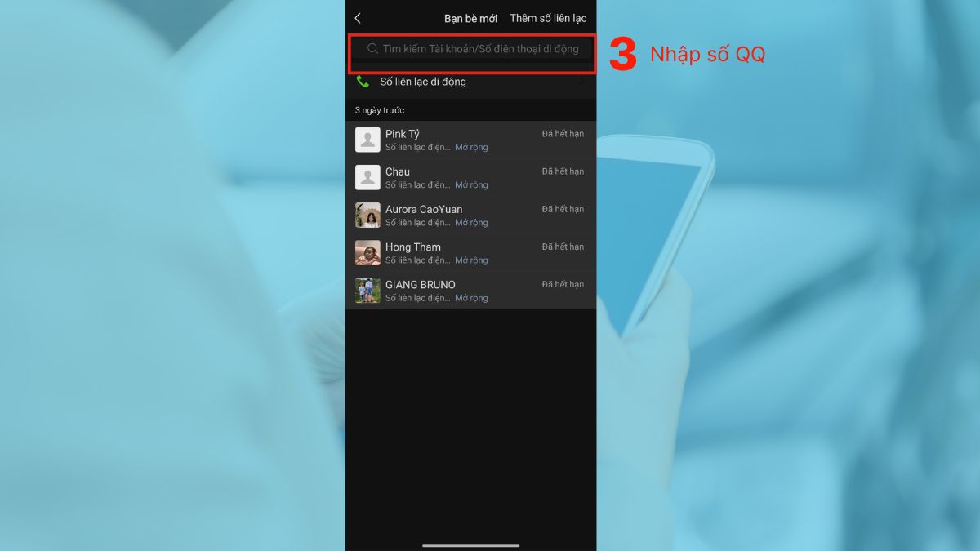
Task: Open the Thêm số liên lạc option
Action: point(548,18)
